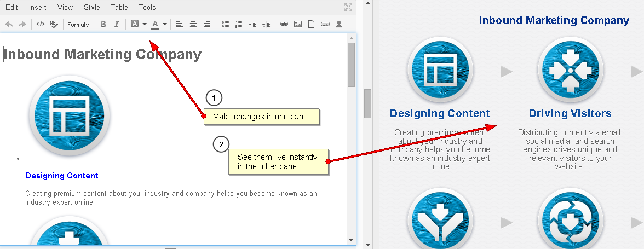
Task: Follow the Designing Content link in editor
Action: point(61,176)
